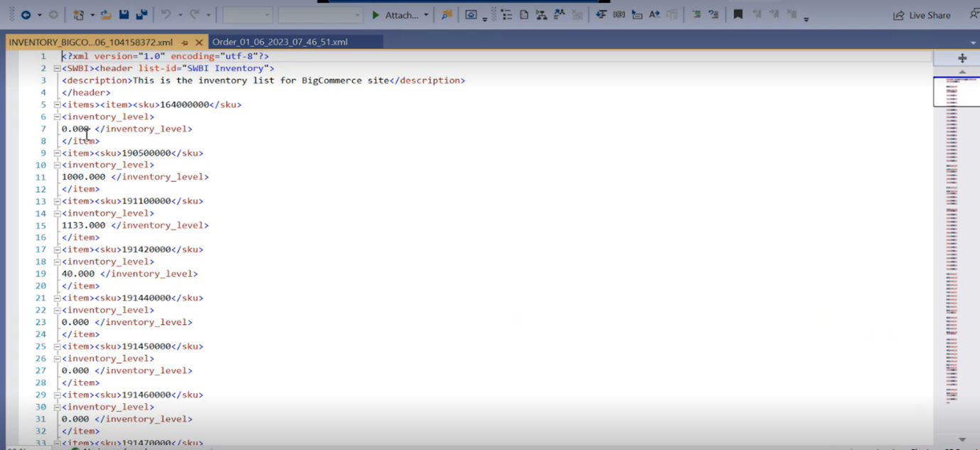The image size is (980, 450).
Task: Click the New Item toolbar icon
Action: [79, 15]
